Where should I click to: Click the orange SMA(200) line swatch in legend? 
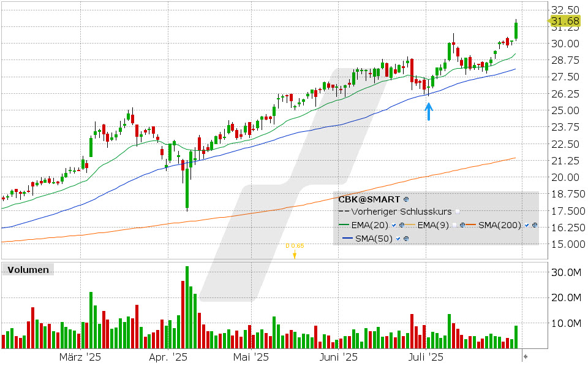coord(472,225)
